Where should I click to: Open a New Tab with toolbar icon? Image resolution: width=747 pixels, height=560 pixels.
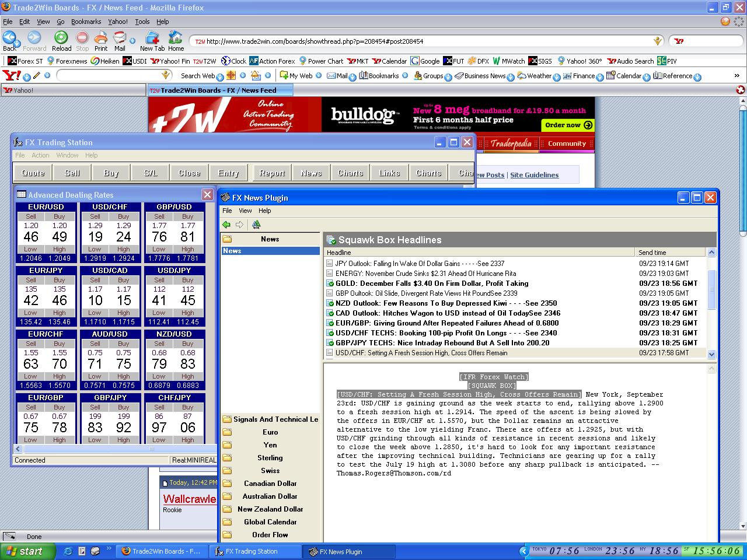coord(152,38)
